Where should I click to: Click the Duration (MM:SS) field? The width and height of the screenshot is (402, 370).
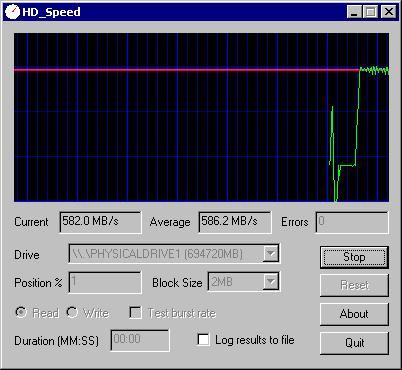140,340
